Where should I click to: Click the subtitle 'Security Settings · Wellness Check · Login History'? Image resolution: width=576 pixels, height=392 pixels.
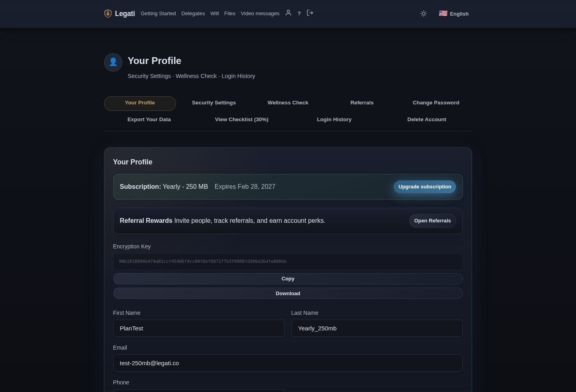click(191, 76)
